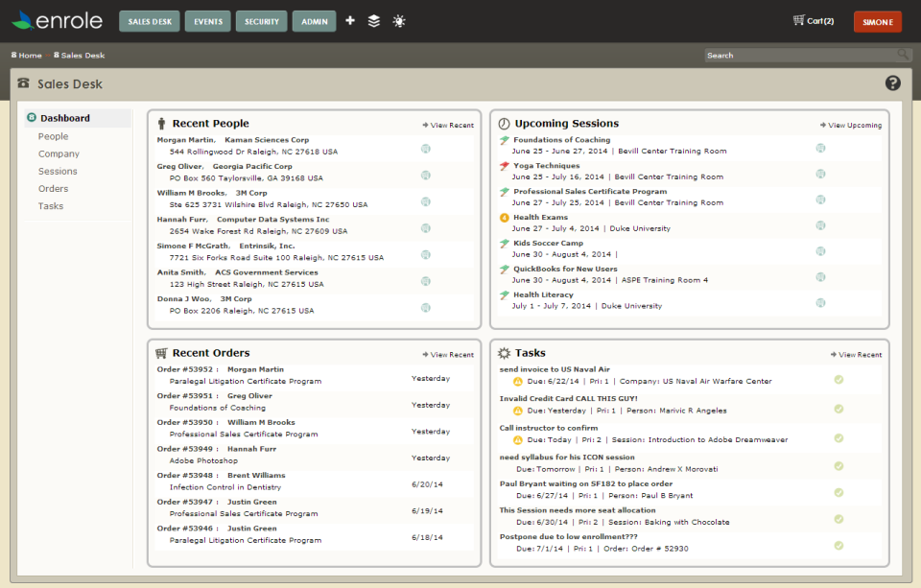Click globe icon for Yoga Techniques session

pyautogui.click(x=820, y=174)
